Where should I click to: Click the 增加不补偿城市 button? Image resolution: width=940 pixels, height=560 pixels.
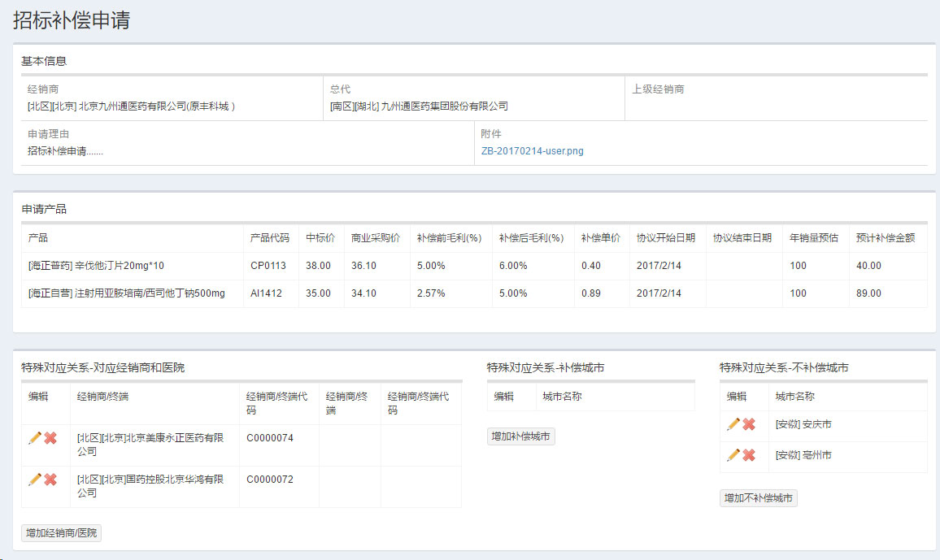[758, 498]
